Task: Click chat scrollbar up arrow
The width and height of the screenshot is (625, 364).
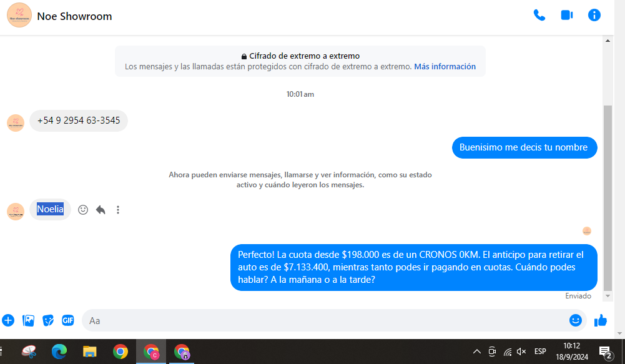Action: tap(608, 41)
